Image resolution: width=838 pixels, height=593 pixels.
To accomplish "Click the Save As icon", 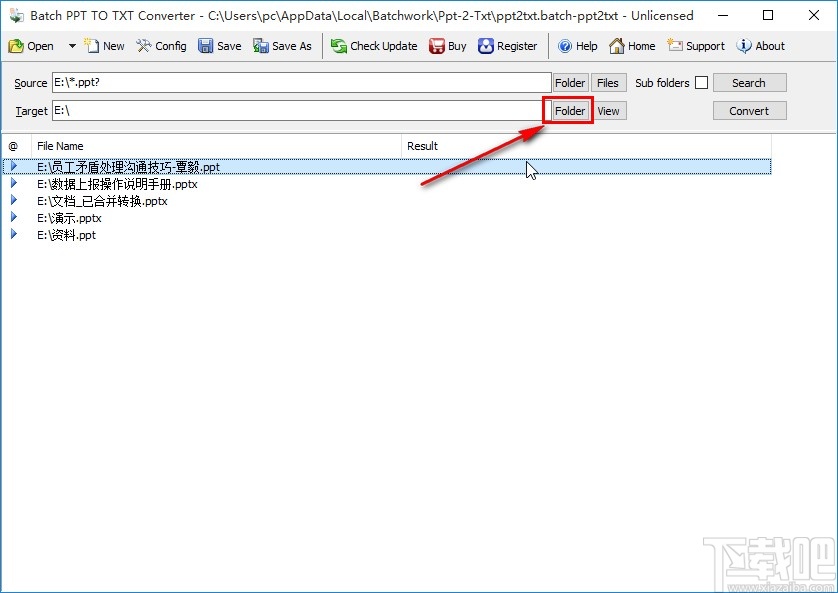I will [x=282, y=45].
